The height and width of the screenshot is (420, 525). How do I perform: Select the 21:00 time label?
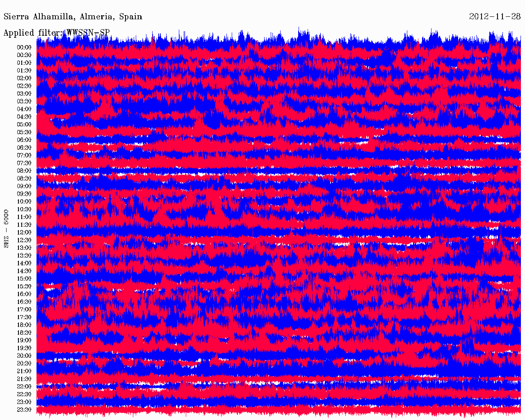click(24, 371)
